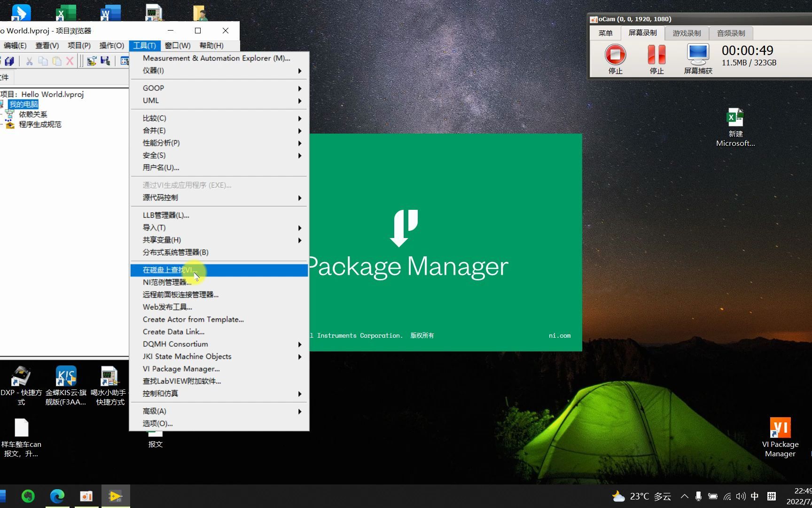This screenshot has height=508, width=812.
Task: Open the 编辑(E) menu
Action: tap(15, 46)
